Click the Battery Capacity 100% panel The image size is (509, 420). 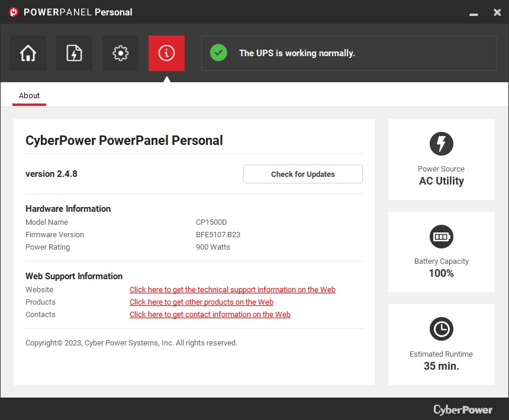[x=441, y=251]
